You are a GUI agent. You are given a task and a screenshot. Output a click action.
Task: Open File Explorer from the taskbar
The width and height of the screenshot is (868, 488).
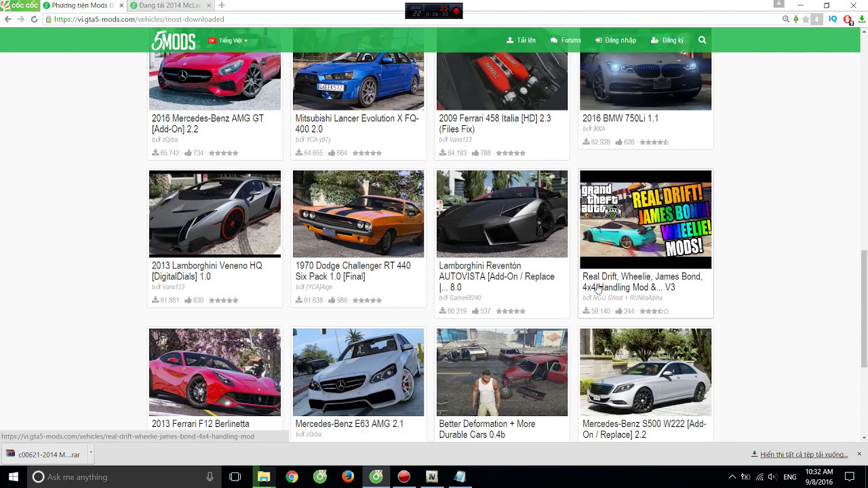(263, 476)
